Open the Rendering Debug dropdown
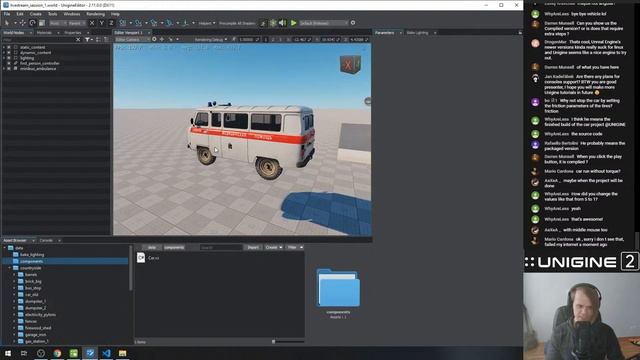 211,40
